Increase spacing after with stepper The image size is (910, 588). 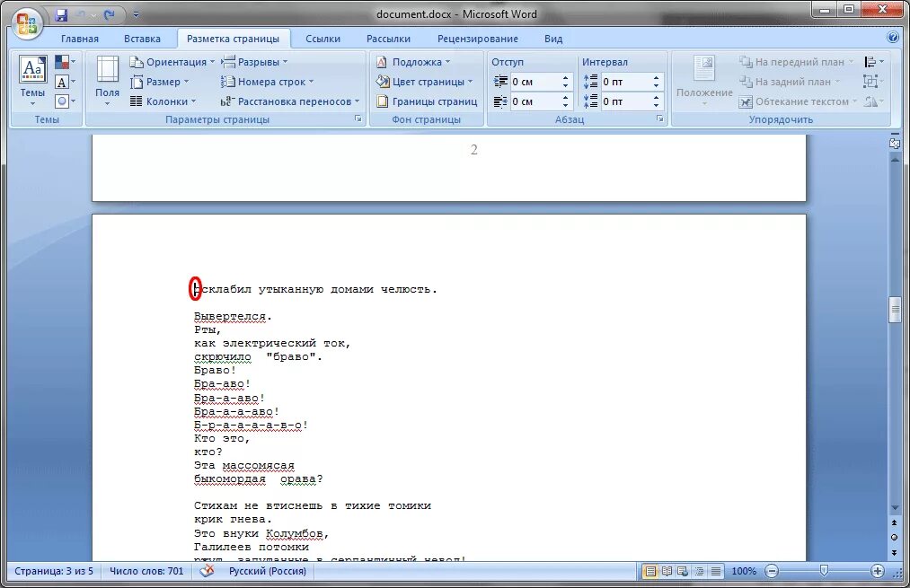(x=656, y=98)
